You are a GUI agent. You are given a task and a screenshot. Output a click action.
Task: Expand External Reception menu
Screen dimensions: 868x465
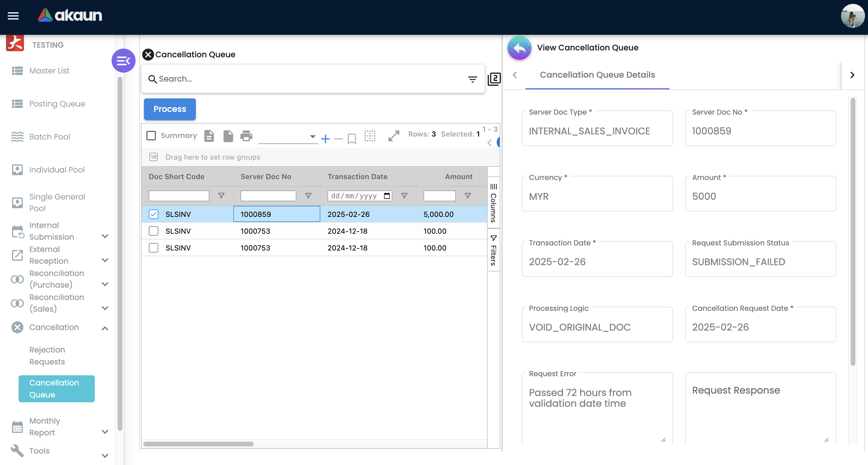pos(105,260)
